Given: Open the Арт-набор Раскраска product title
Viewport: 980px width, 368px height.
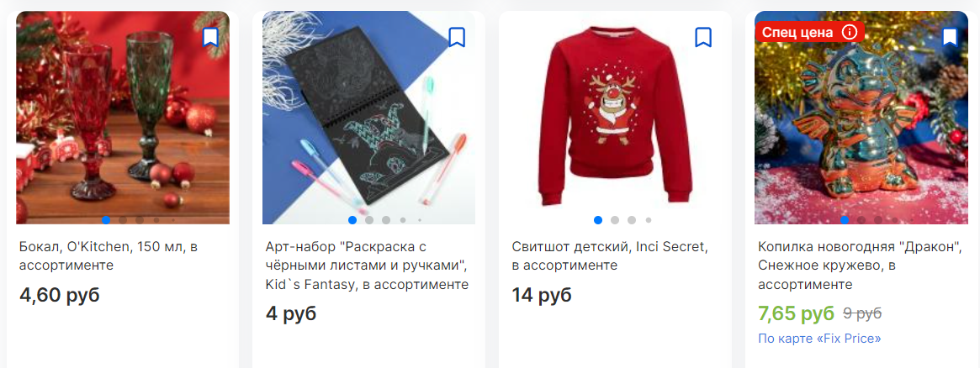Looking at the screenshot, I should point(367,265).
